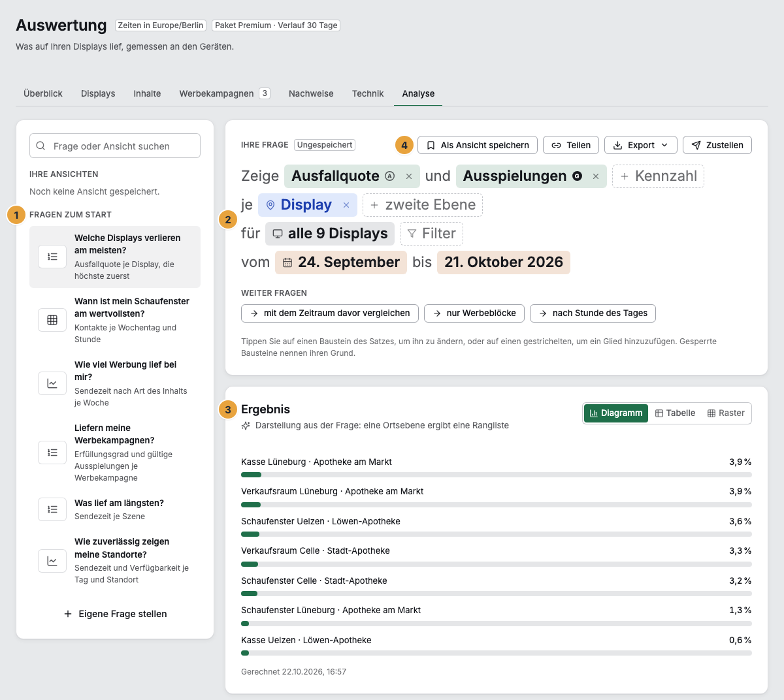Viewport: 784px width, 700px height.
Task: Select question 'Was lief am längsten?'
Action: [x=115, y=509]
